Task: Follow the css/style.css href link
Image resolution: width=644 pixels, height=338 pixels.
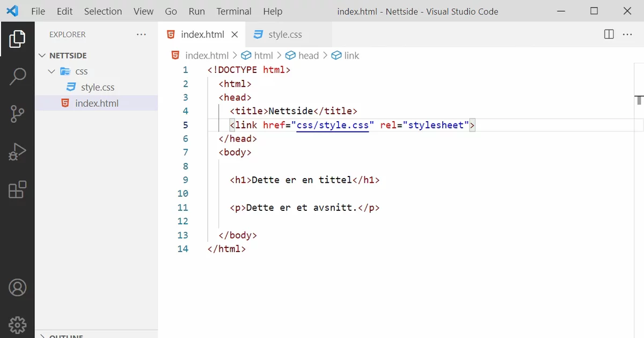Action: pos(333,125)
